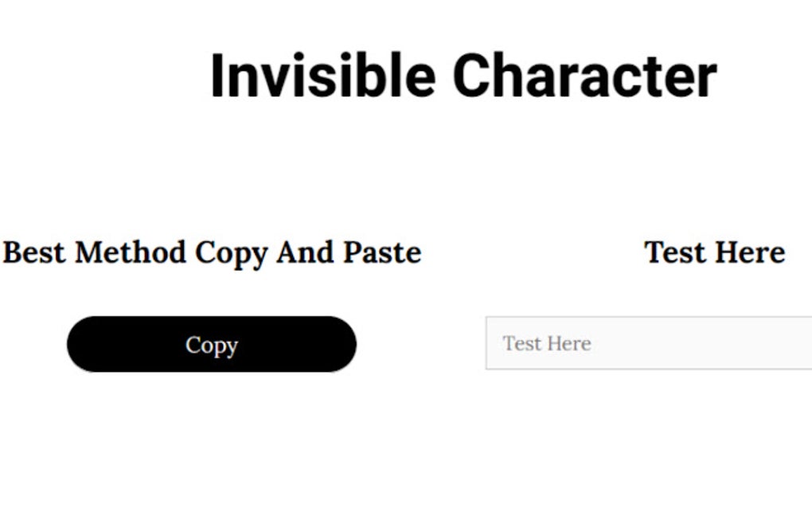Click the Invisible Character page title
Viewport: 812px width, 508px height.
pyautogui.click(x=463, y=76)
